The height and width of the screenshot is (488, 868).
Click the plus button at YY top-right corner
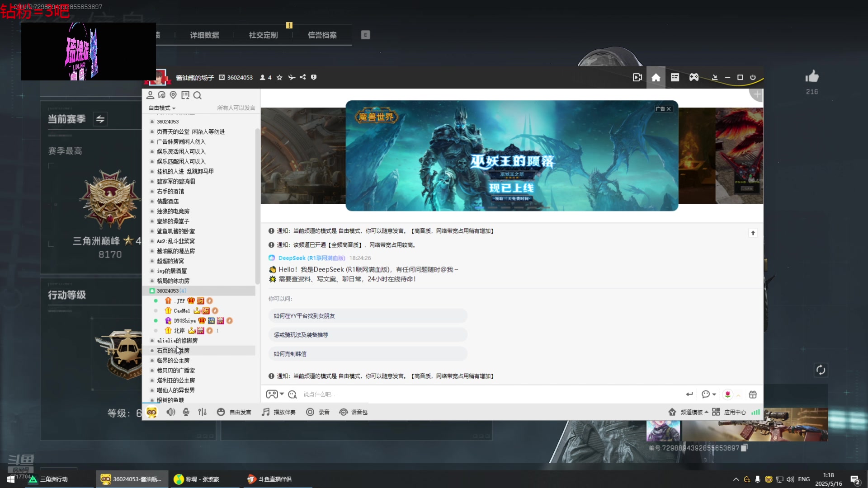757,94
